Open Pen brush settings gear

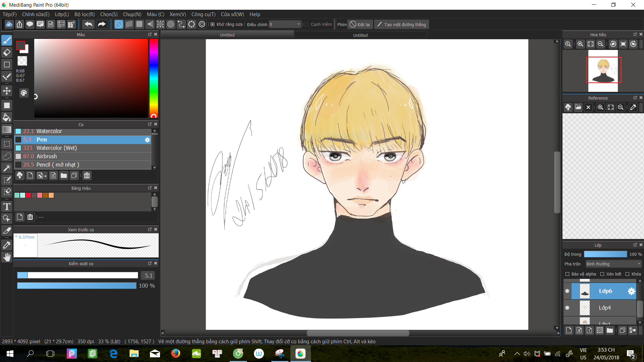[x=147, y=140]
